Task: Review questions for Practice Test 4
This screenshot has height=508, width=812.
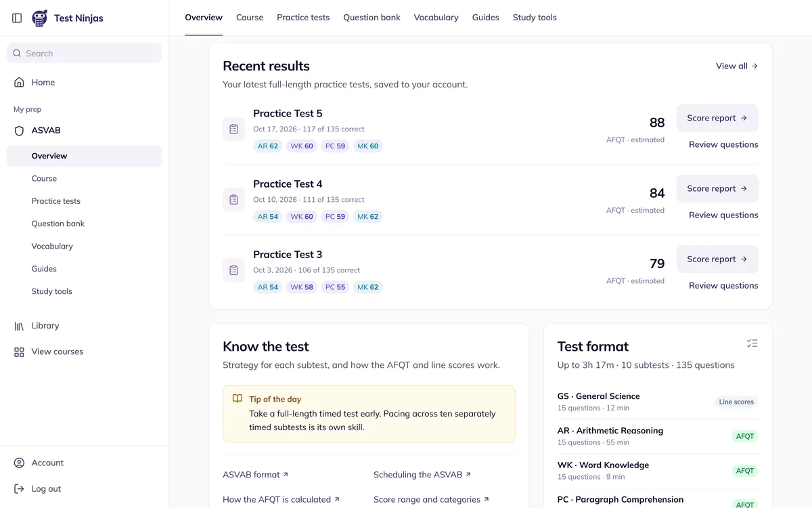Action: pos(723,215)
